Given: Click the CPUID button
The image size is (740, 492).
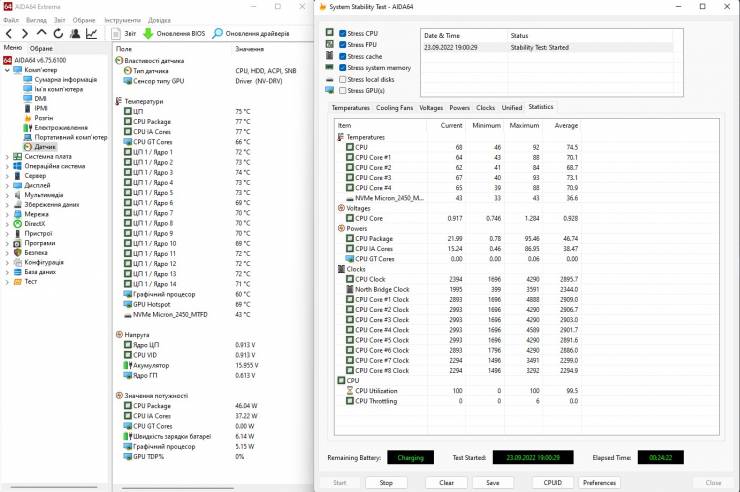Looking at the screenshot, I should [553, 483].
